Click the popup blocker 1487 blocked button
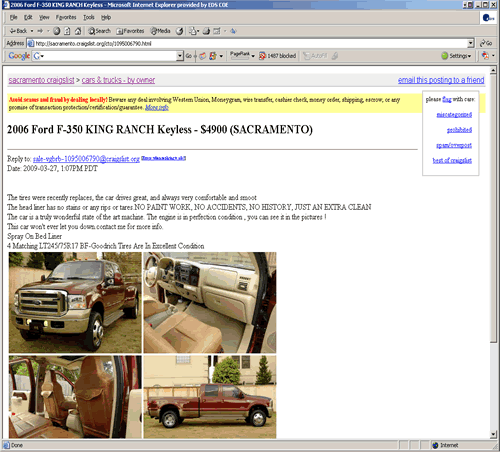 (x=278, y=56)
